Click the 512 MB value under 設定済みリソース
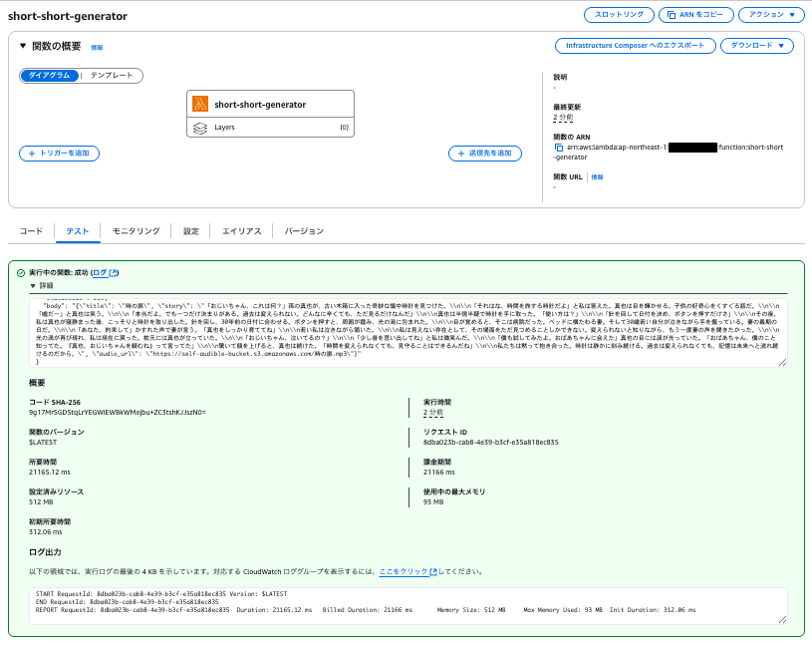 [41, 502]
